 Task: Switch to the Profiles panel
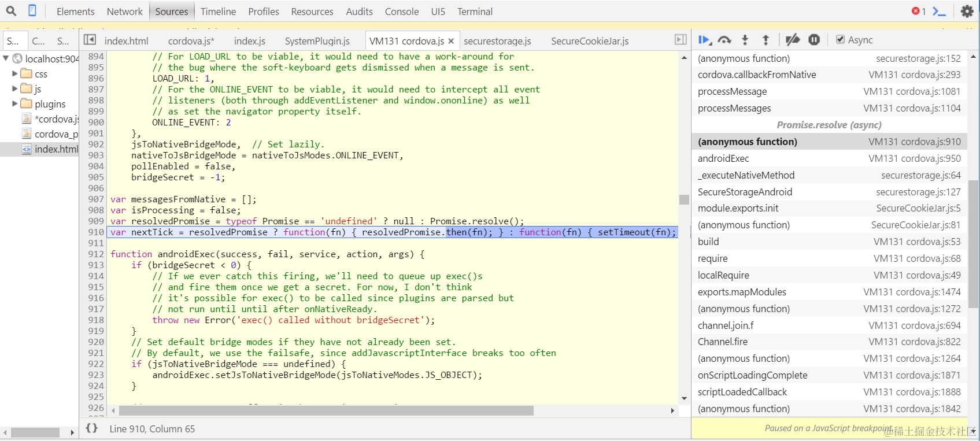(x=264, y=12)
